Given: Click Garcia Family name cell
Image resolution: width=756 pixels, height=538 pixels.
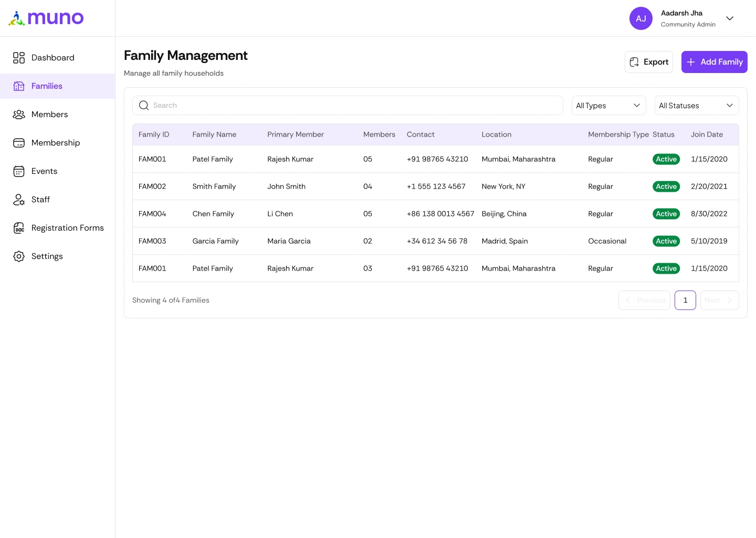Looking at the screenshot, I should tap(215, 241).
